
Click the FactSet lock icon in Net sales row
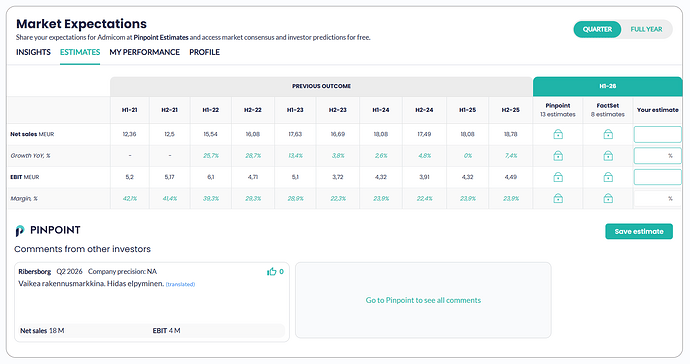pos(608,134)
